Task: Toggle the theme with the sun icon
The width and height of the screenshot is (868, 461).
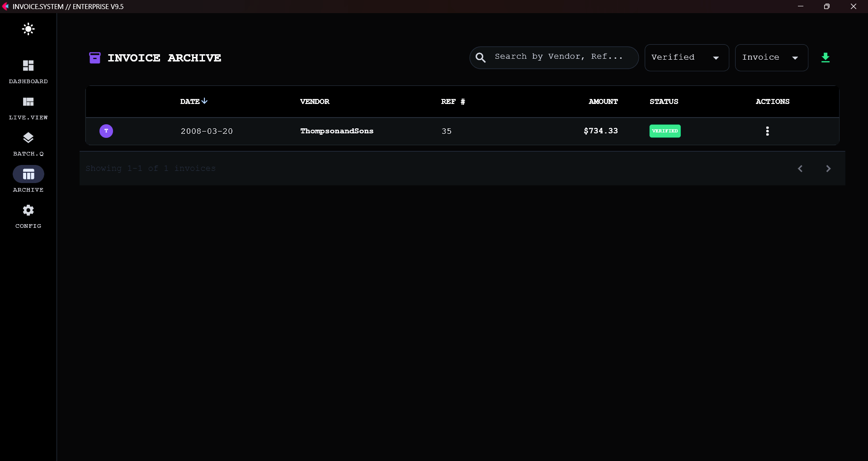Action: click(x=28, y=29)
